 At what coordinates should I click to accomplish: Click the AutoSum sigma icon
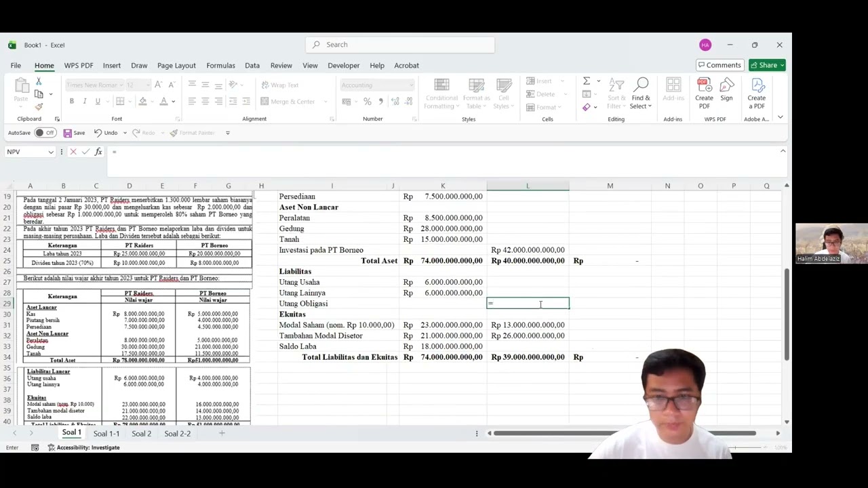coord(587,81)
